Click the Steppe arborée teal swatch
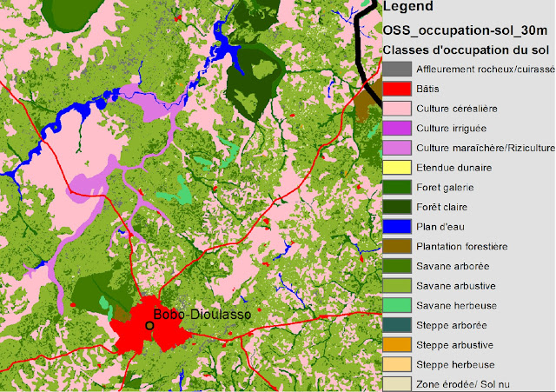 tap(397, 325)
